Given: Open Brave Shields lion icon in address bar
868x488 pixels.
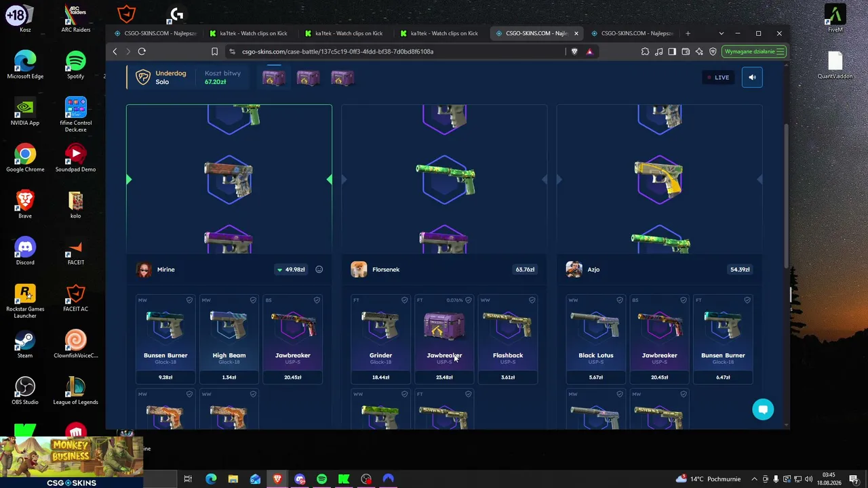Looking at the screenshot, I should coord(575,52).
